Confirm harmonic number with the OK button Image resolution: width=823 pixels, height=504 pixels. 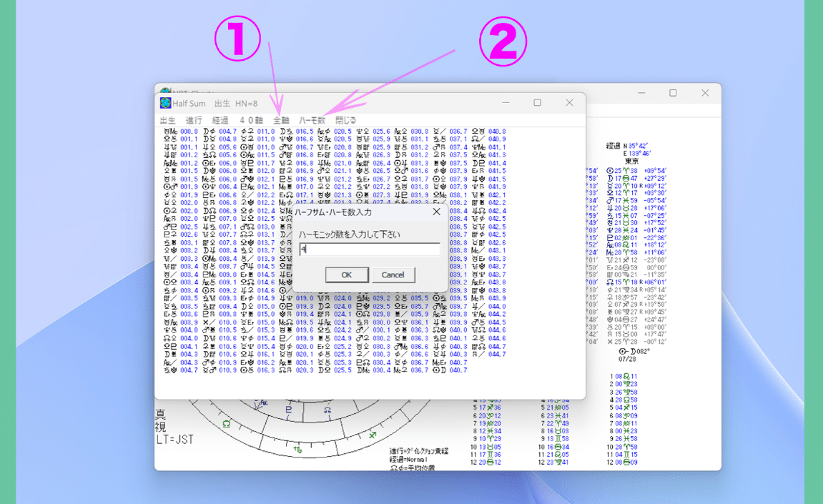(x=346, y=275)
